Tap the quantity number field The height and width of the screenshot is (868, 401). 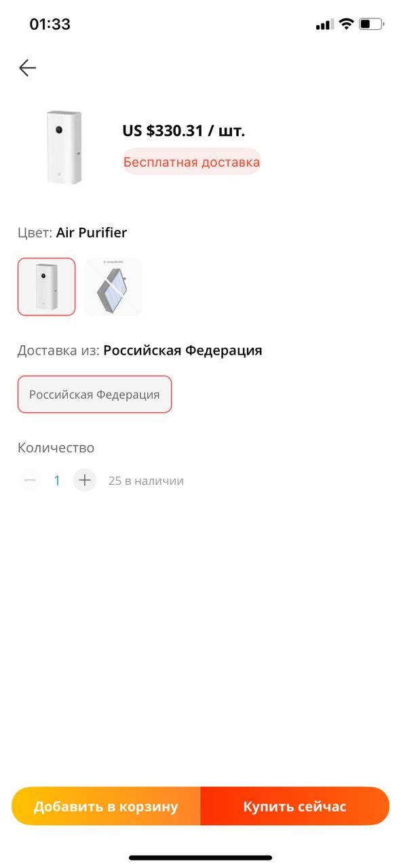57,481
